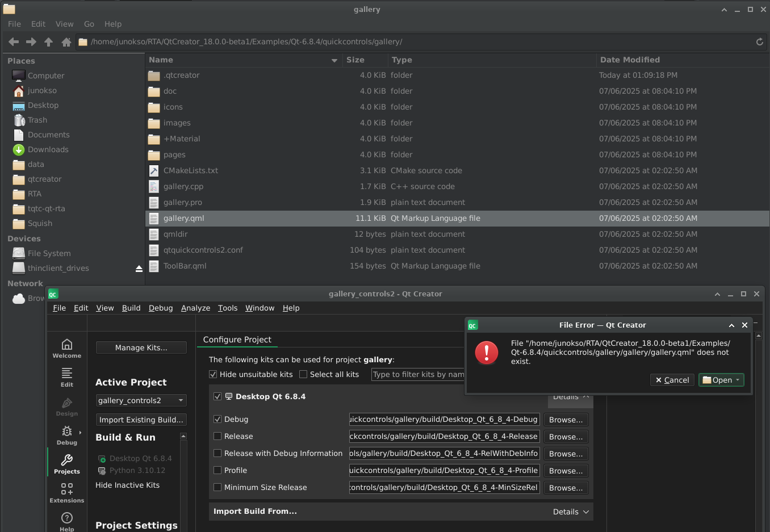
Task: Select the ToolBar.qml file row
Action: point(457,266)
